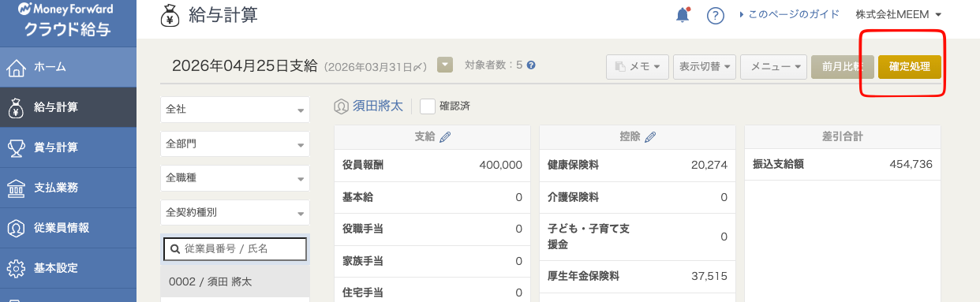This screenshot has height=302, width=980.
Task: Click the 振込支給額 value 454,736
Action: click(x=911, y=166)
